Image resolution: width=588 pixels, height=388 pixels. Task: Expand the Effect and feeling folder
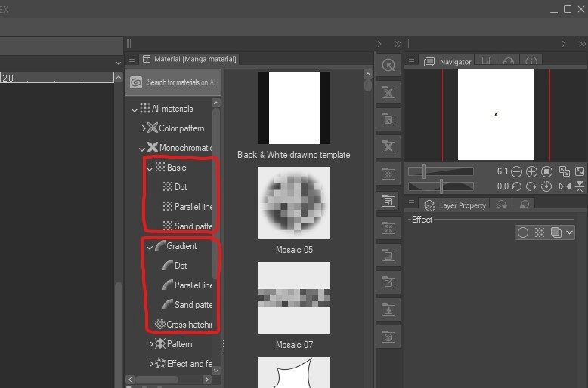click(x=151, y=363)
